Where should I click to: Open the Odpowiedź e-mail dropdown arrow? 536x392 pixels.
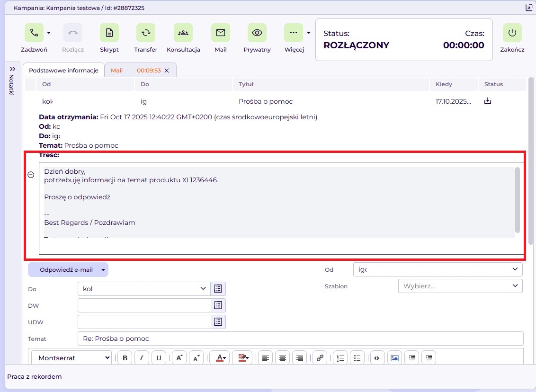click(x=103, y=270)
